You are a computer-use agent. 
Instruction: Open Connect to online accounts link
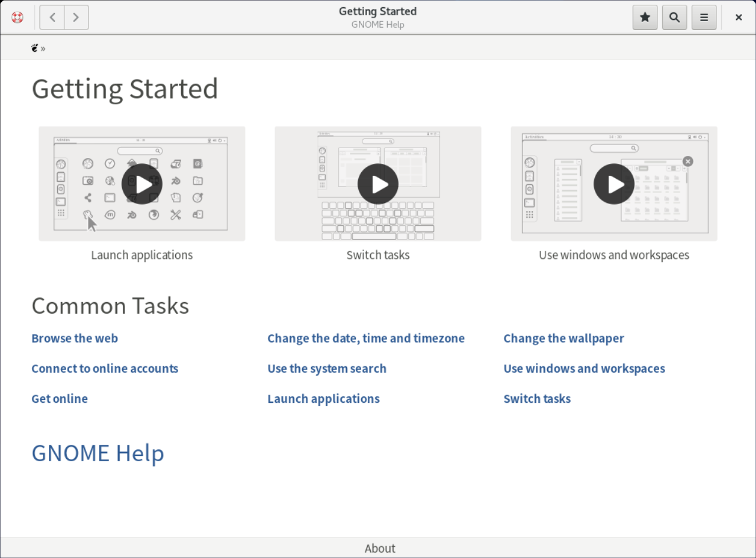(104, 369)
